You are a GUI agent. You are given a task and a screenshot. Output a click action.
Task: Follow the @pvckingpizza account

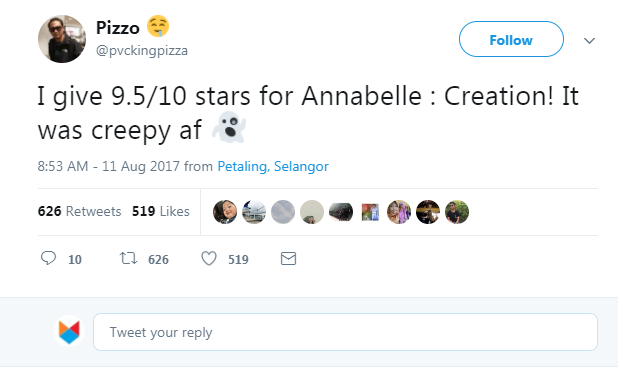[x=511, y=39]
